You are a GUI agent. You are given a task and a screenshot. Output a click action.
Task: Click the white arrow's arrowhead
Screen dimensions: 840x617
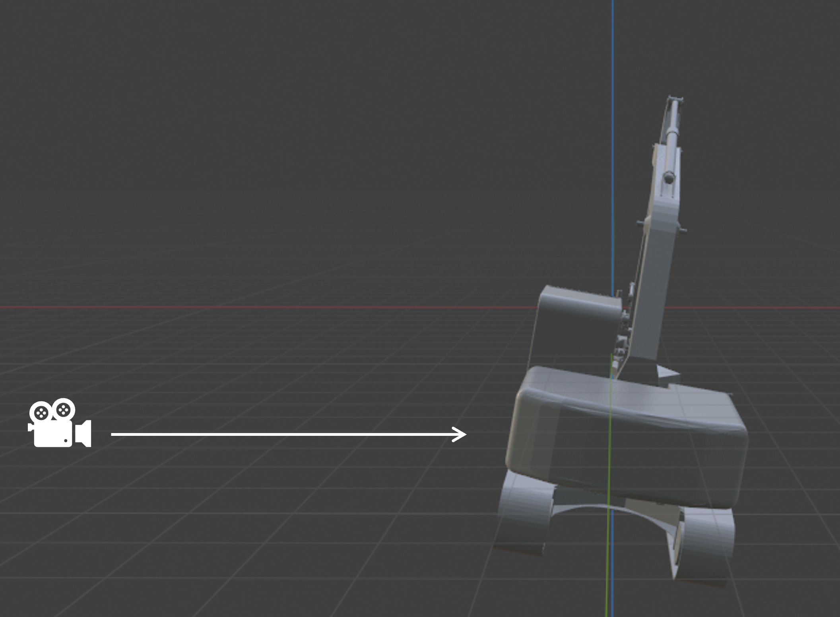[x=461, y=434]
